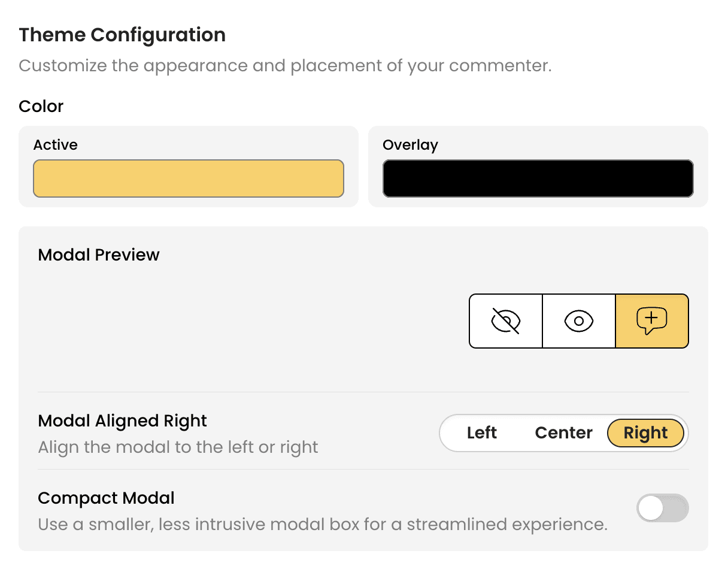Viewport: 728px width, 569px height.
Task: Click the 'Customize the appearance' subtitle text
Action: pyautogui.click(x=284, y=65)
